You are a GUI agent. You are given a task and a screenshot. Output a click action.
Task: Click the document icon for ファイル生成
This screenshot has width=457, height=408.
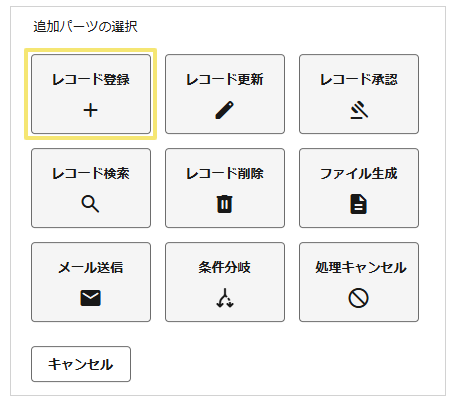tap(359, 204)
